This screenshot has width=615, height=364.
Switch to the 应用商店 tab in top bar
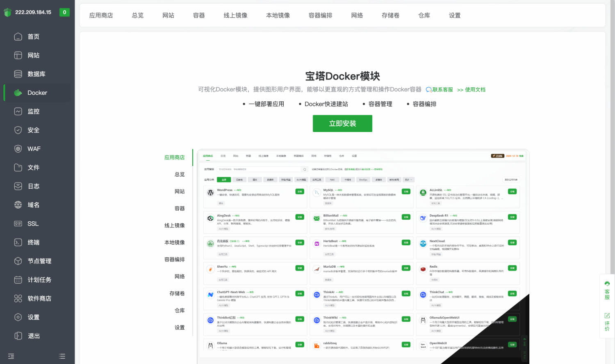(x=101, y=15)
